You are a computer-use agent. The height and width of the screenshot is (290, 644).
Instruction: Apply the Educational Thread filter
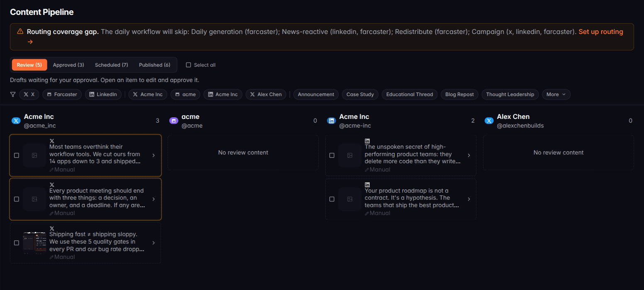[x=410, y=94]
